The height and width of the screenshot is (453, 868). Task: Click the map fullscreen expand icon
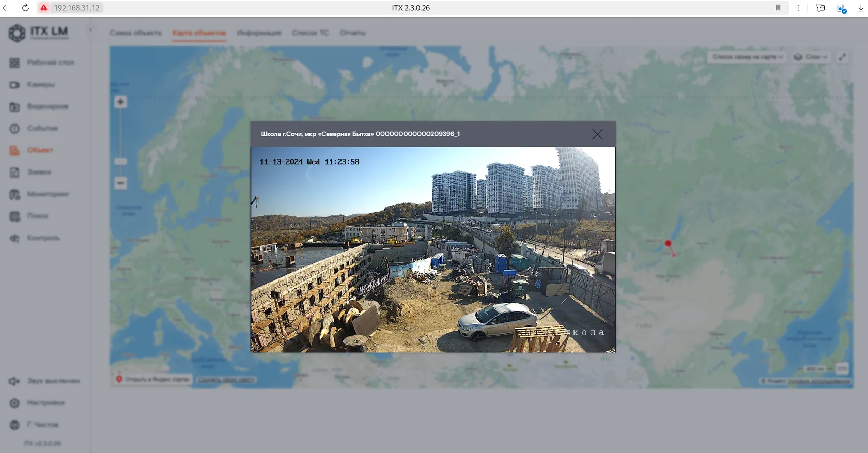(842, 57)
